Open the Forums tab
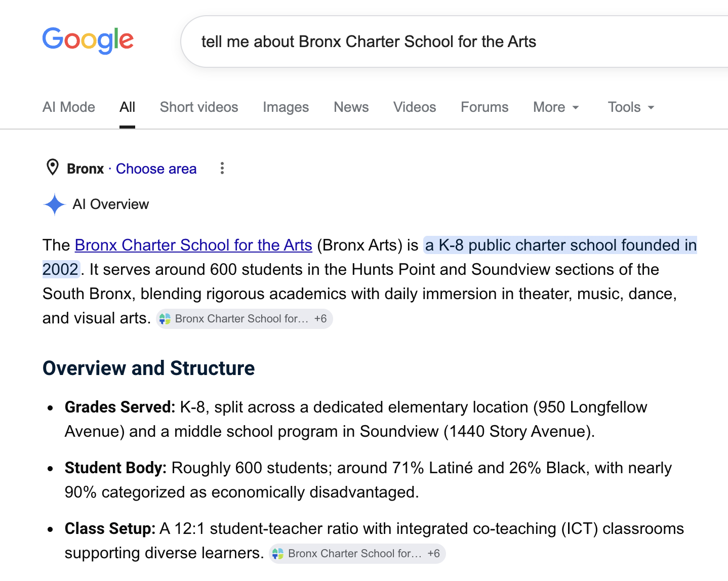Viewport: 728px width, 581px height. 484,107
